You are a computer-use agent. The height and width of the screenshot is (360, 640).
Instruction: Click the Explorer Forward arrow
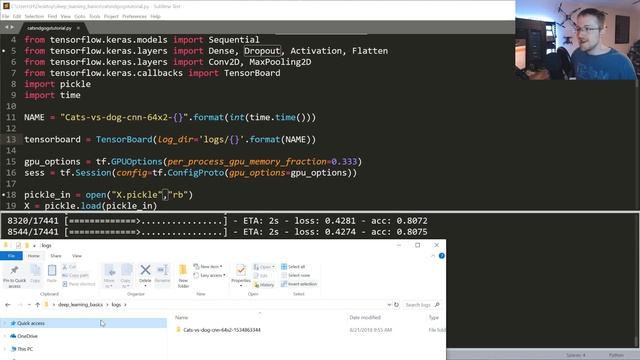tap(20, 305)
